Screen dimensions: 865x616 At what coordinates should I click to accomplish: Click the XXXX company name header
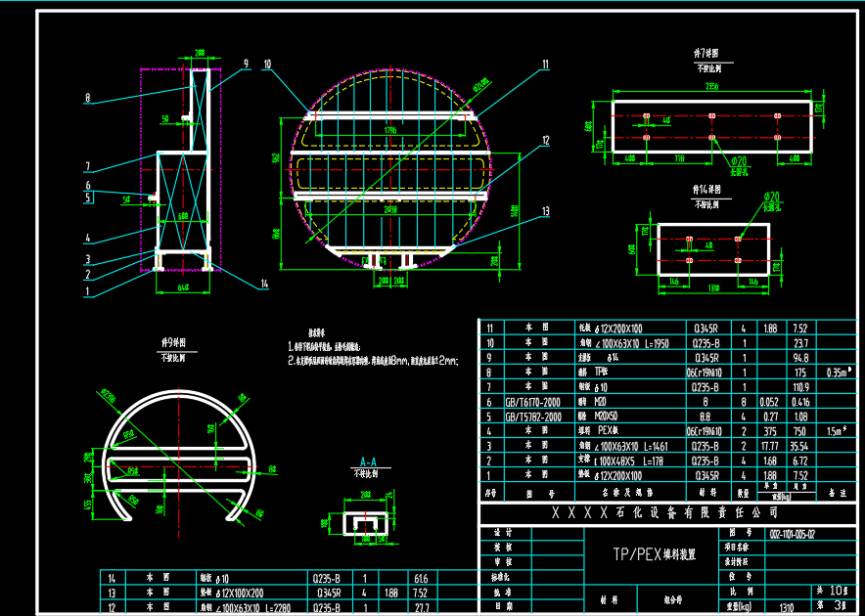click(x=665, y=511)
